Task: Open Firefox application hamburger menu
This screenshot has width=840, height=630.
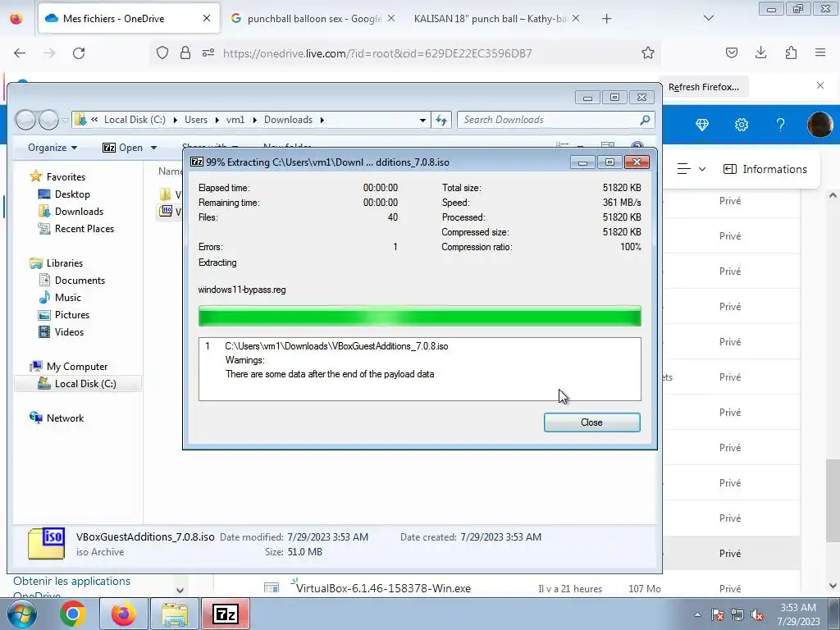Action: tap(820, 52)
